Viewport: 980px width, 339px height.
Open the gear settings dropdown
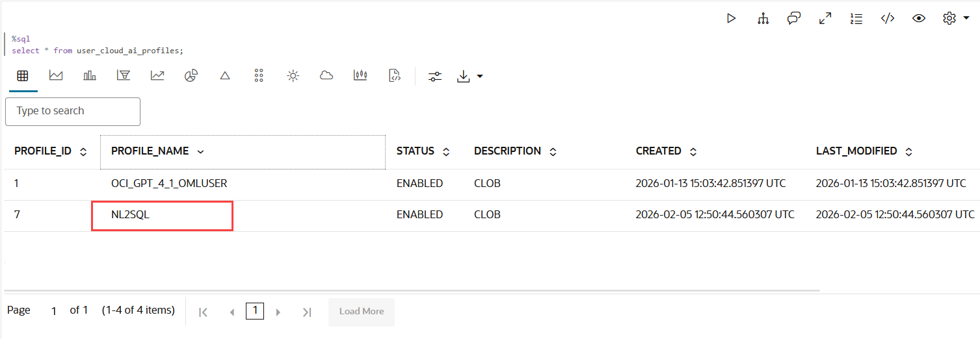[956, 18]
